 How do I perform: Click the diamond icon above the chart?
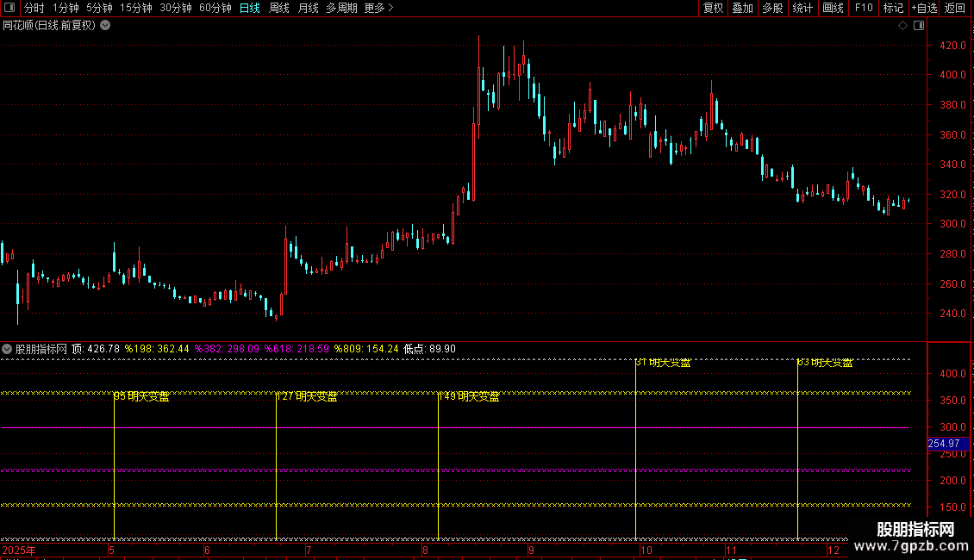coord(902,26)
